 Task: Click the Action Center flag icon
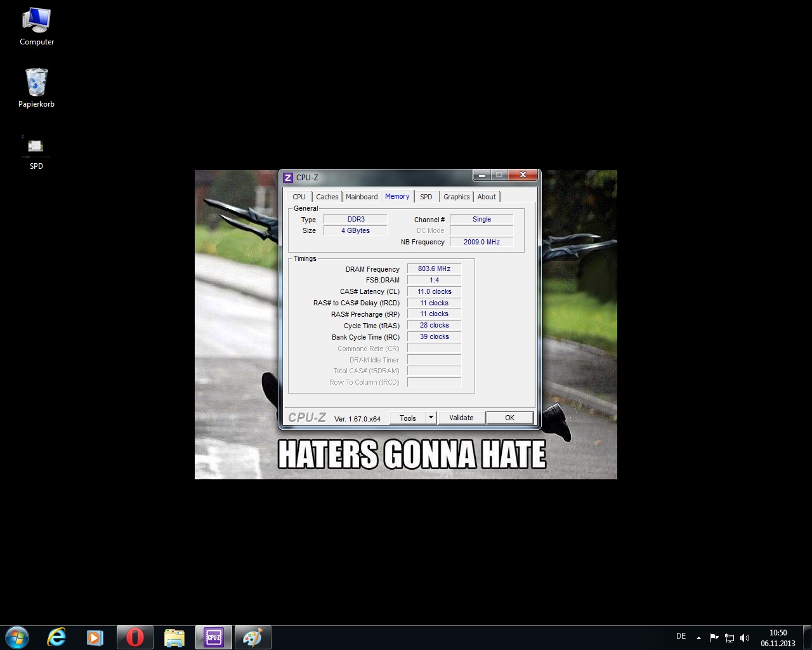tap(714, 637)
